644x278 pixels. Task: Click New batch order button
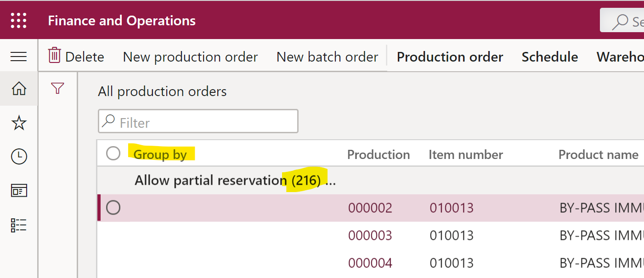[x=327, y=57]
